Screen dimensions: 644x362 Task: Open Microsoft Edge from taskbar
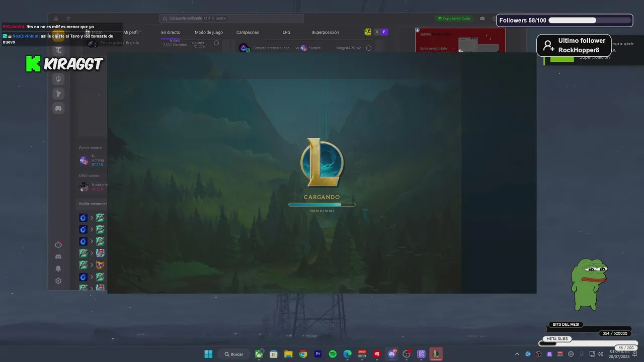tap(347, 354)
